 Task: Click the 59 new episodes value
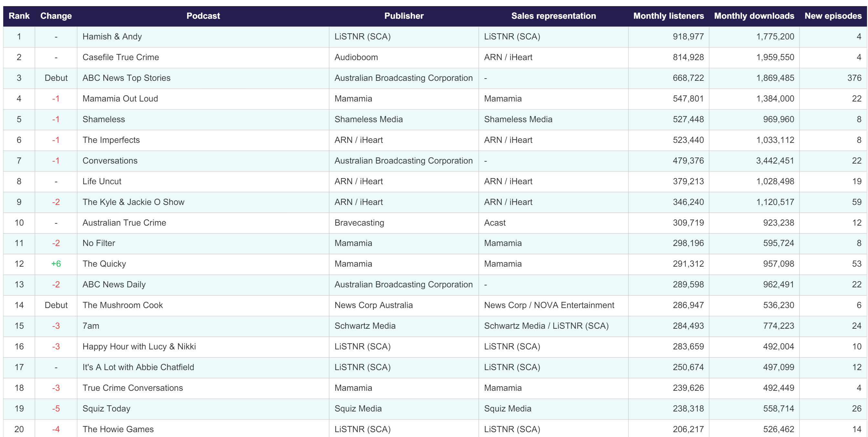857,202
